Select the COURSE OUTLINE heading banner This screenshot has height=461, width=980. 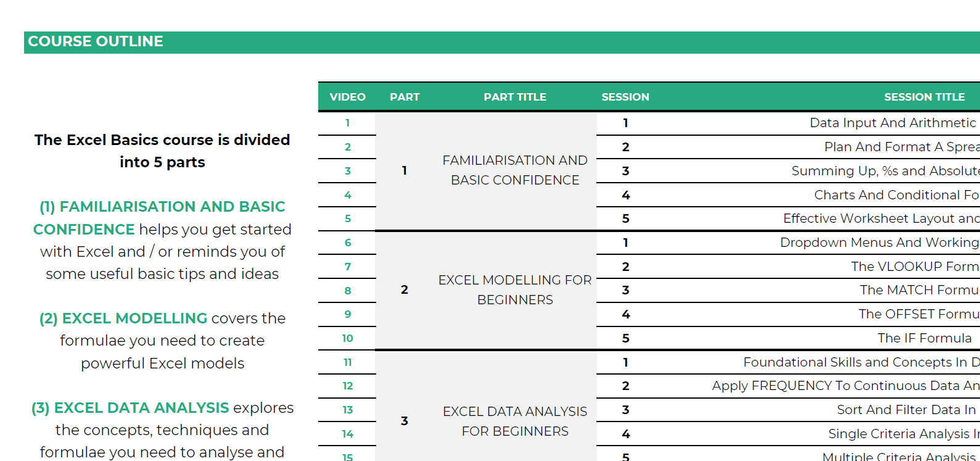96,41
